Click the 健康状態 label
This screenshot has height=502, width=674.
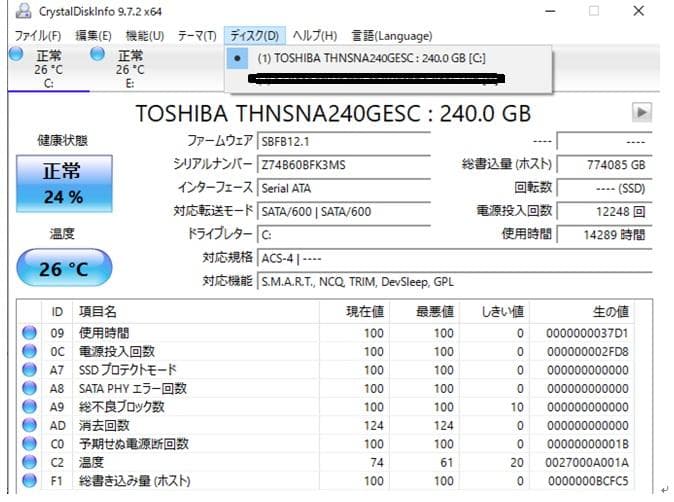(x=62, y=141)
